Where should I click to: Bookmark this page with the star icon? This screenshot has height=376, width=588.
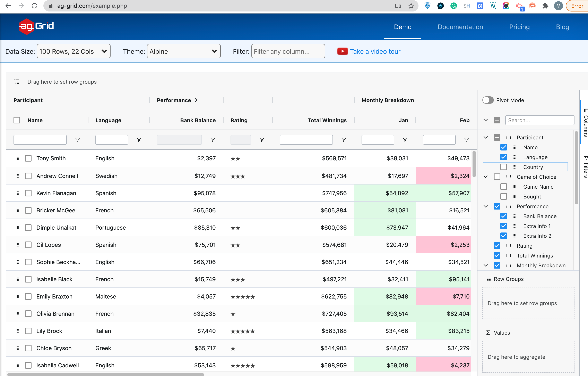click(411, 6)
